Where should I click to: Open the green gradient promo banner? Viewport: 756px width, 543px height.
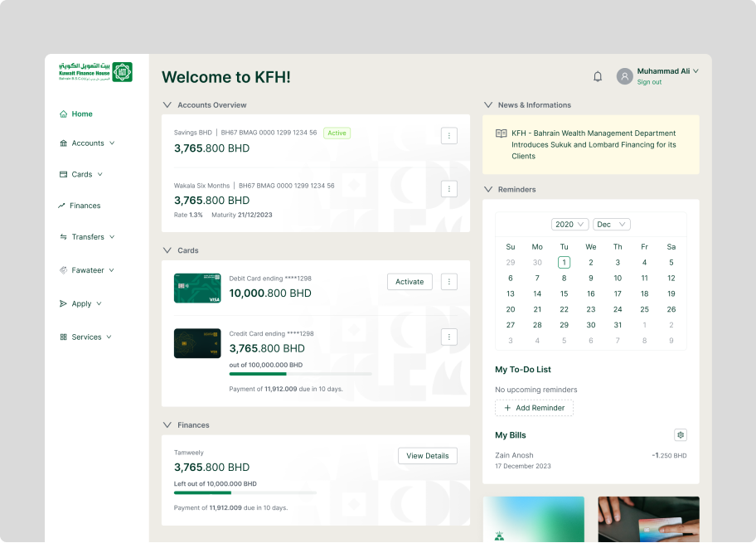(533, 519)
